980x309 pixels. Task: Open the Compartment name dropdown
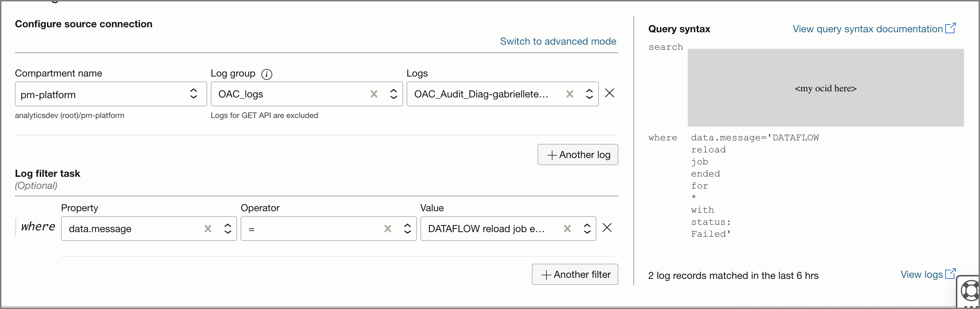coord(111,94)
